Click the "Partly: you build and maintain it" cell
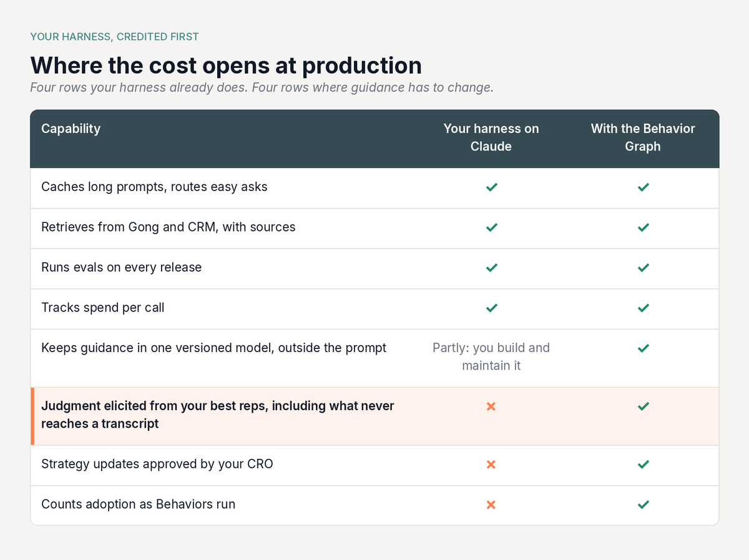Screen dimensions: 749x560 (491, 356)
